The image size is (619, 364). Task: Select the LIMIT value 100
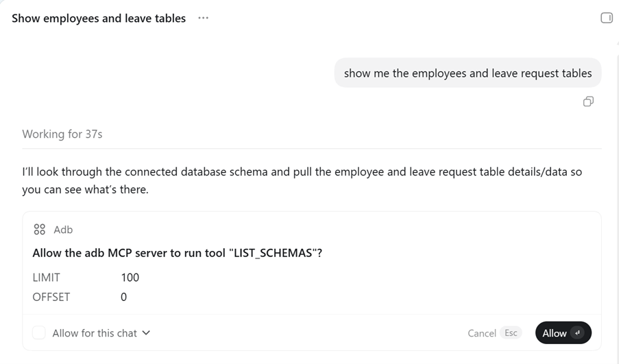[130, 278]
